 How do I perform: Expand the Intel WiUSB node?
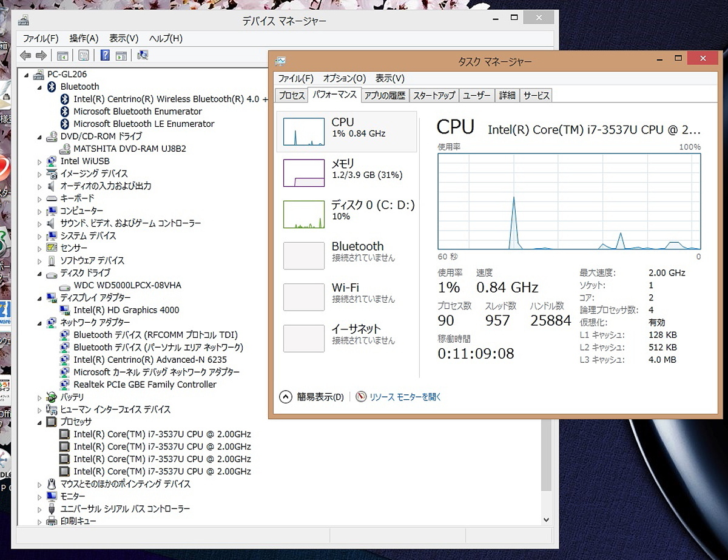tap(40, 161)
